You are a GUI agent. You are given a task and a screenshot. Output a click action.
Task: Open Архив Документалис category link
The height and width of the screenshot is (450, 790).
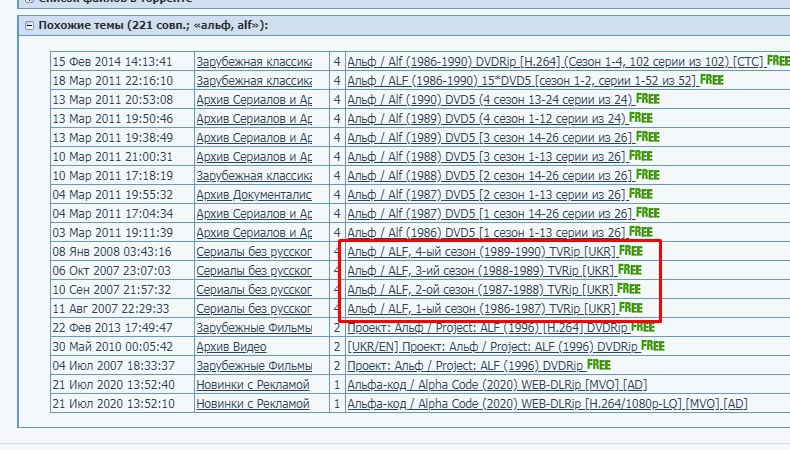(254, 195)
